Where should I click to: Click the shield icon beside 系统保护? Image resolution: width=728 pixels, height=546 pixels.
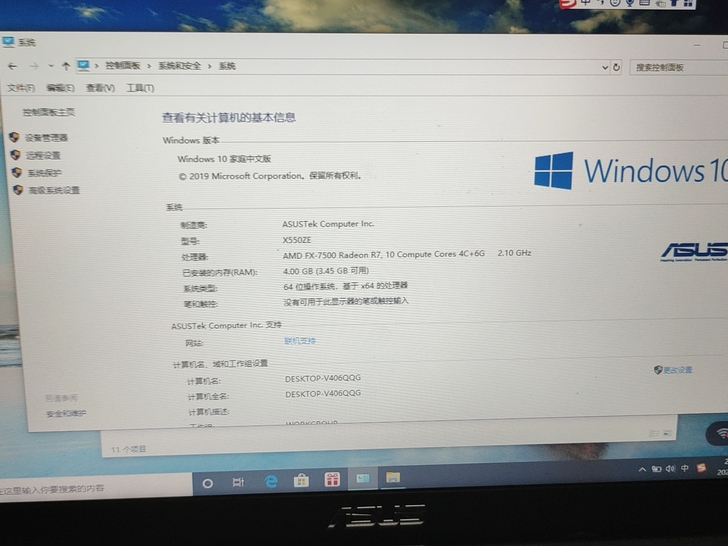(x=17, y=172)
